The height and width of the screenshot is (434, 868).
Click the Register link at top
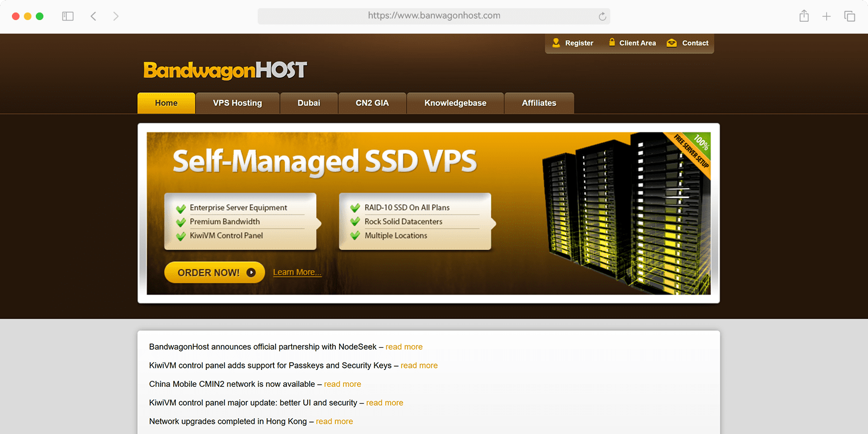(573, 43)
